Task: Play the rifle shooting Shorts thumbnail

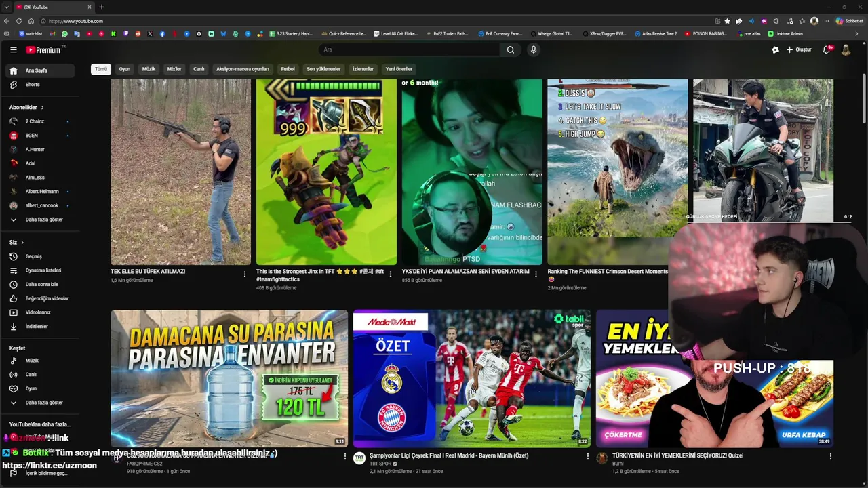Action: tap(181, 171)
